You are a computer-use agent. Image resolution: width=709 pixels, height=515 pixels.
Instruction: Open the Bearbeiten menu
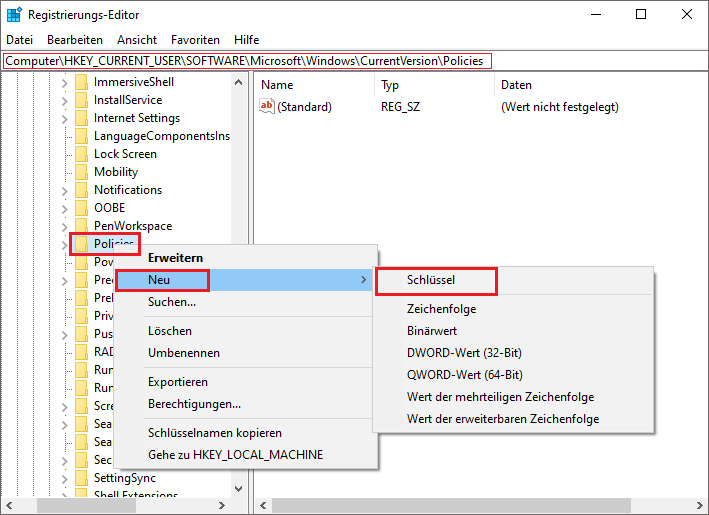(x=75, y=40)
